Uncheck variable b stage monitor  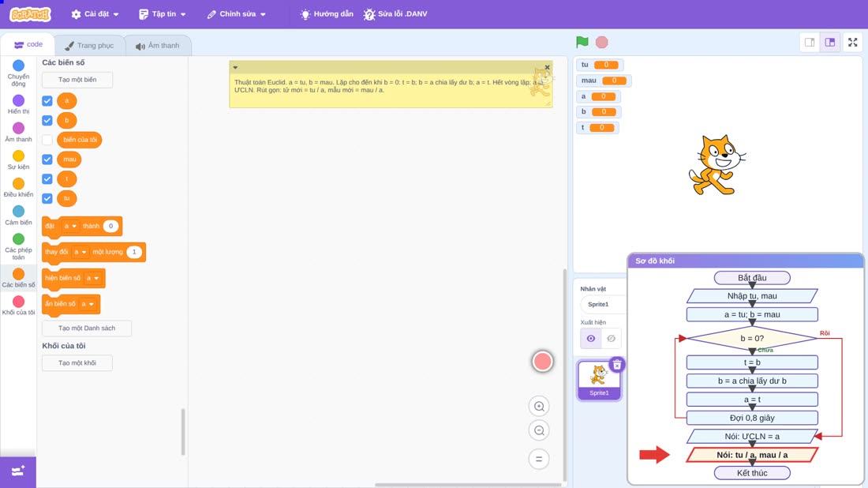pyautogui.click(x=47, y=120)
